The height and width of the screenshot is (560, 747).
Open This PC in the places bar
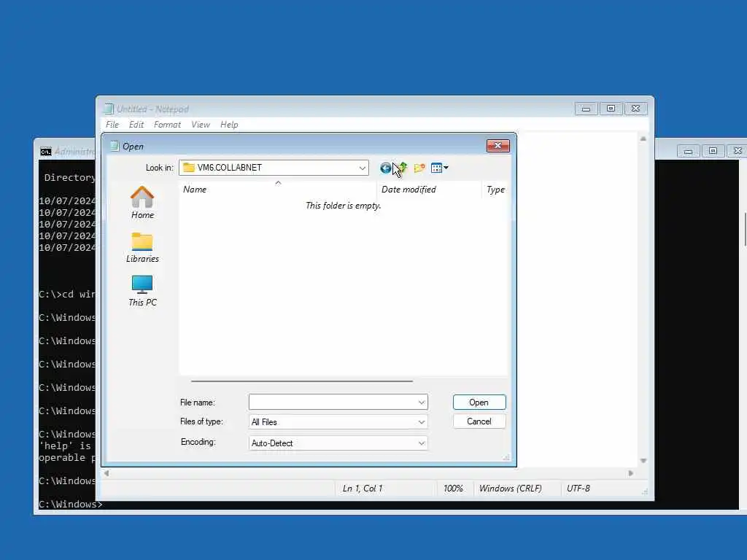pyautogui.click(x=142, y=290)
